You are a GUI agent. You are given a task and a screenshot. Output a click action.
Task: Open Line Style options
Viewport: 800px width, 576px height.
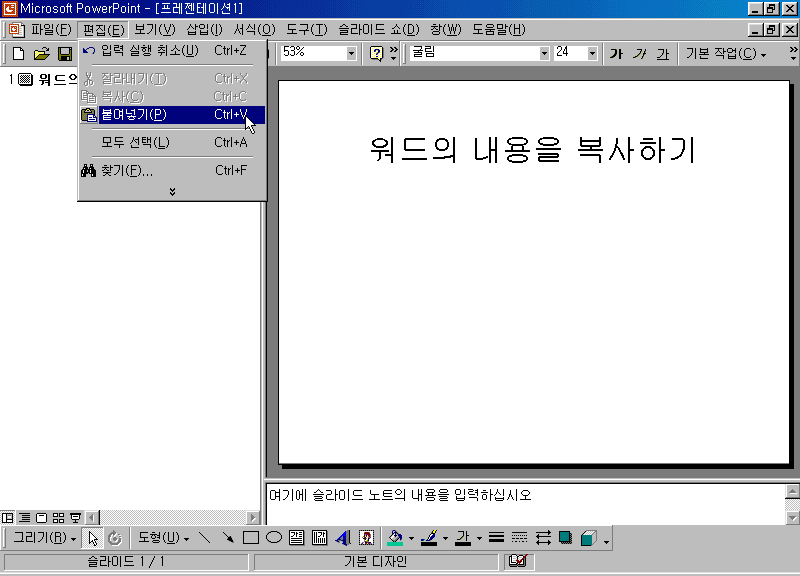click(x=496, y=538)
